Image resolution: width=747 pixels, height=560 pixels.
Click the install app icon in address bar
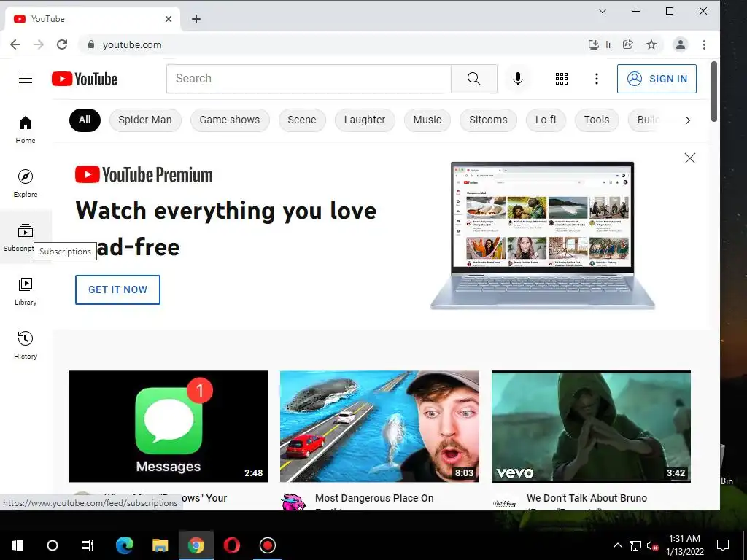pyautogui.click(x=594, y=44)
